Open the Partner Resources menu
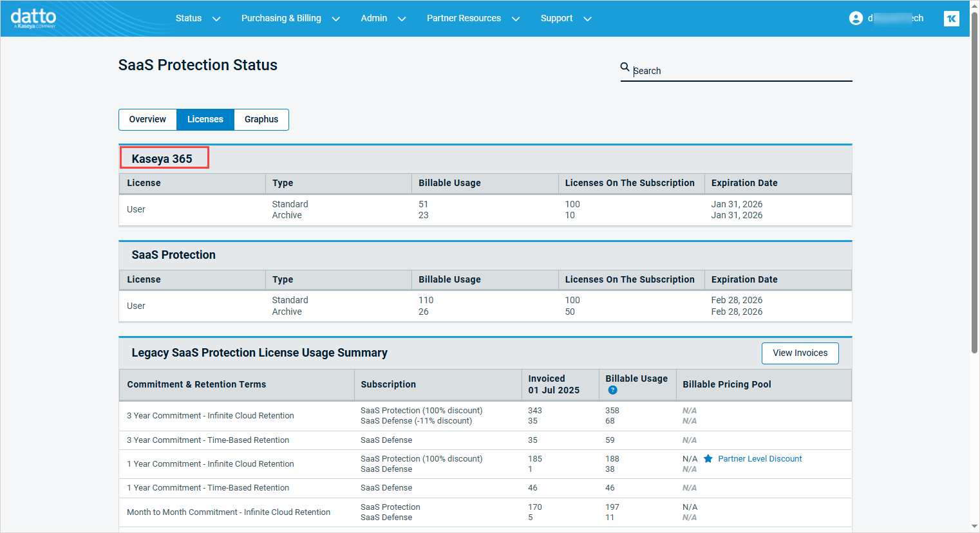The width and height of the screenshot is (980, 533). [464, 18]
